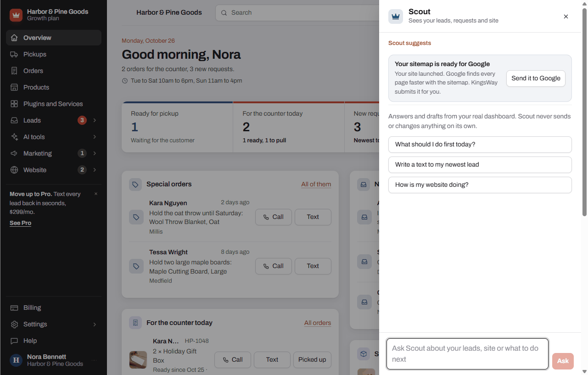Click Send it to Google button
This screenshot has height=375, width=588.
click(536, 78)
